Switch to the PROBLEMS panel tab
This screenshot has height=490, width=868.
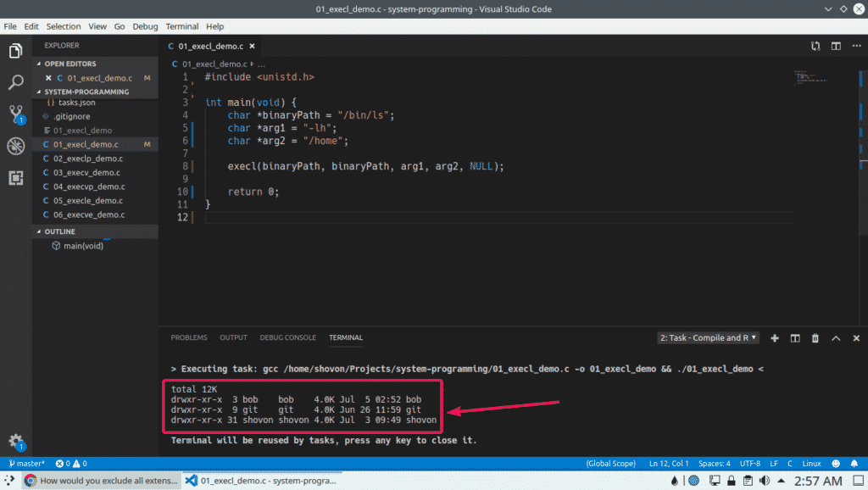point(188,337)
